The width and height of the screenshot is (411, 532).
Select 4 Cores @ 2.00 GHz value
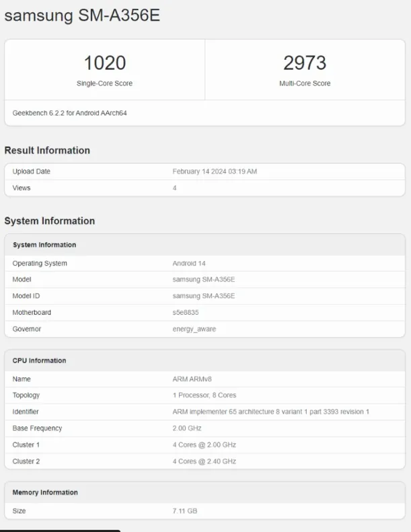[x=204, y=445]
